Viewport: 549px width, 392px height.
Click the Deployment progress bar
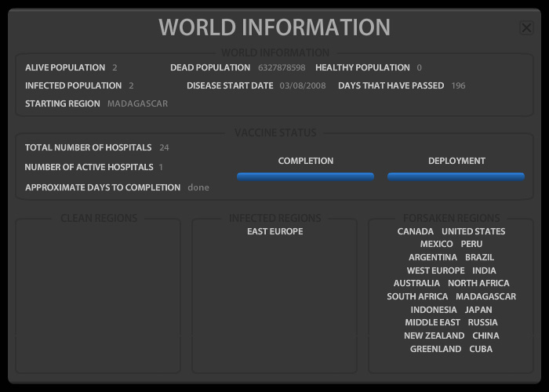pos(456,176)
